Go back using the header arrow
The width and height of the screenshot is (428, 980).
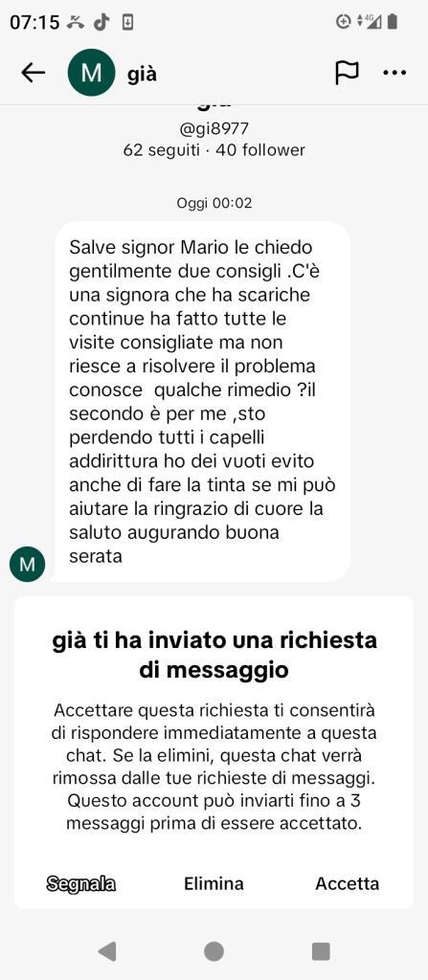[34, 73]
